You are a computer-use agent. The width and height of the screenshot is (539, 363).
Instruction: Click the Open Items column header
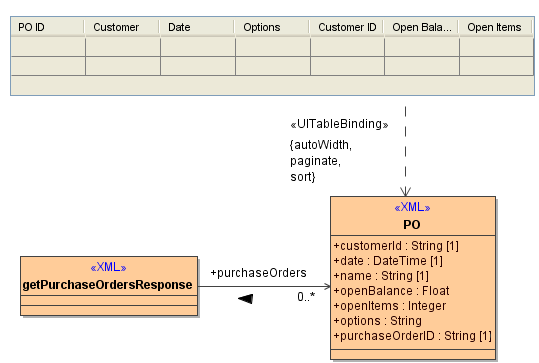pos(496,27)
